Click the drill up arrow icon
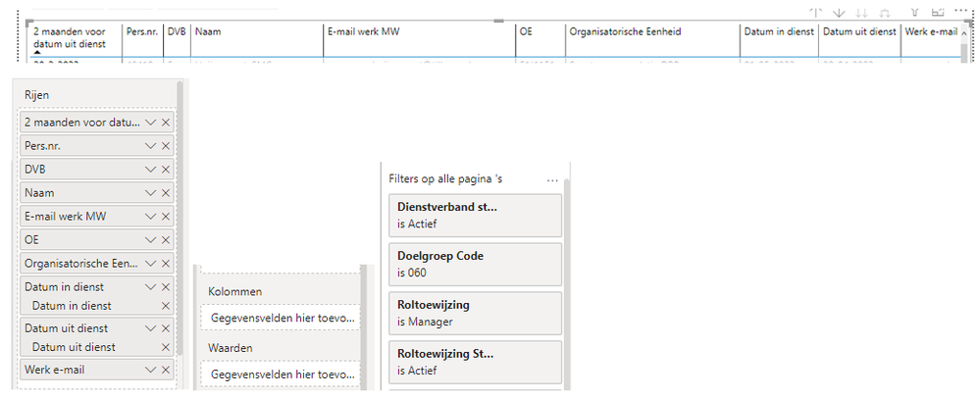Image resolution: width=980 pixels, height=399 pixels. point(815,13)
